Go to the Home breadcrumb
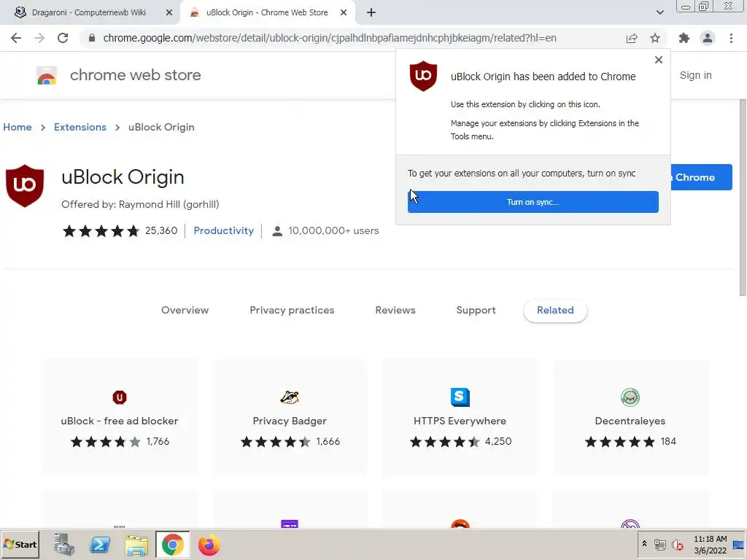This screenshot has height=560, width=747. click(x=18, y=127)
